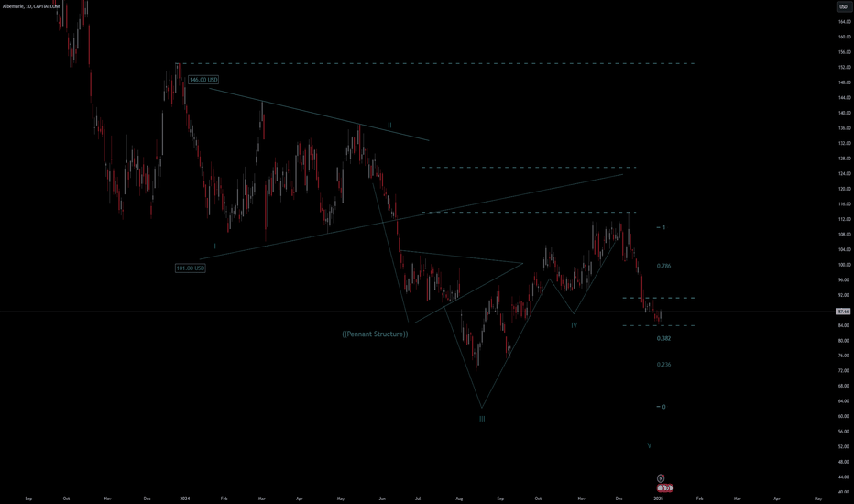
Task: Click the 100.00 price axis label
Action: tap(844, 265)
